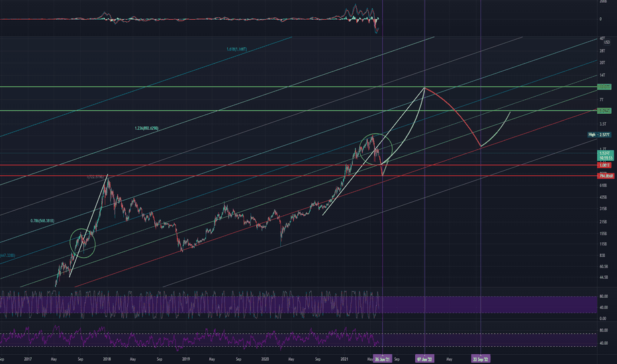Open the USD currency selector on price axis
Screen dimensions: 617x364
pyautogui.click(x=607, y=42)
